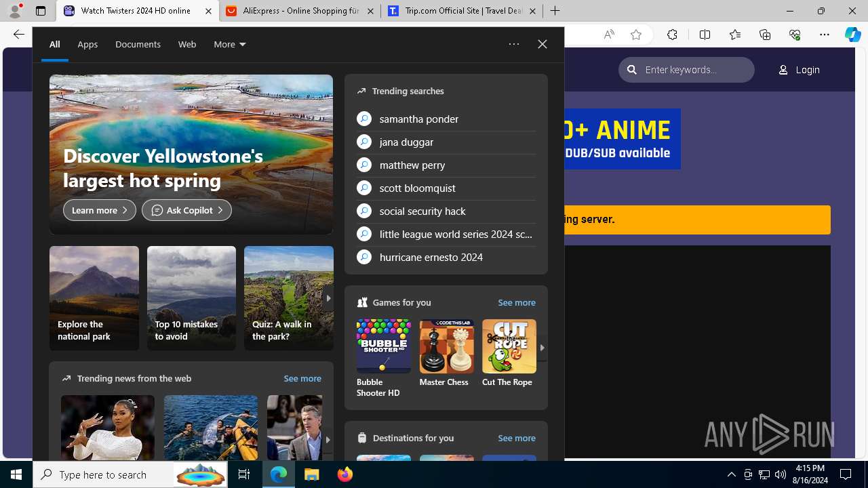Image resolution: width=868 pixels, height=488 pixels.
Task: Open the taskbar clock and date
Action: [x=810, y=474]
